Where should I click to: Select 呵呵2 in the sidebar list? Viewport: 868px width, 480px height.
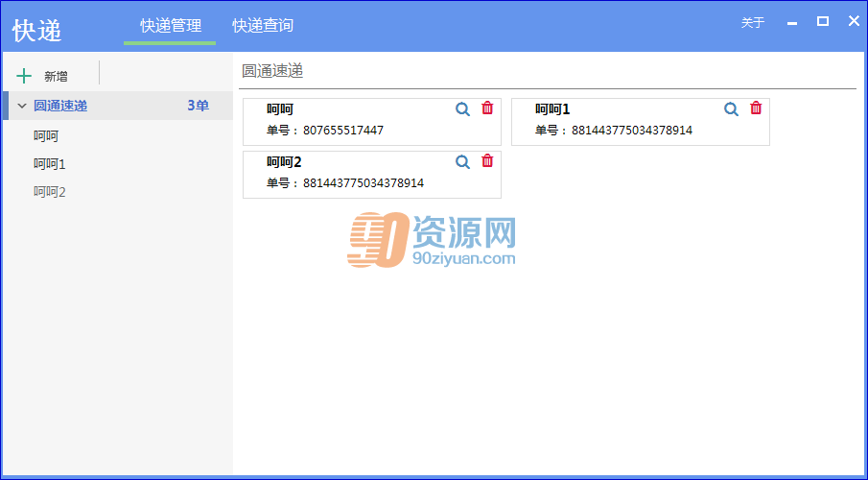(49, 192)
